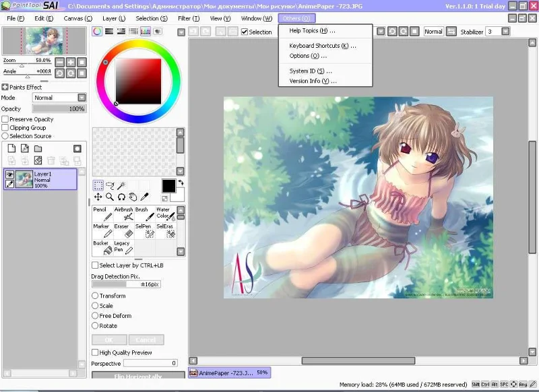This screenshot has width=539, height=392.
Task: Select the Pencil tool
Action: pos(103,214)
